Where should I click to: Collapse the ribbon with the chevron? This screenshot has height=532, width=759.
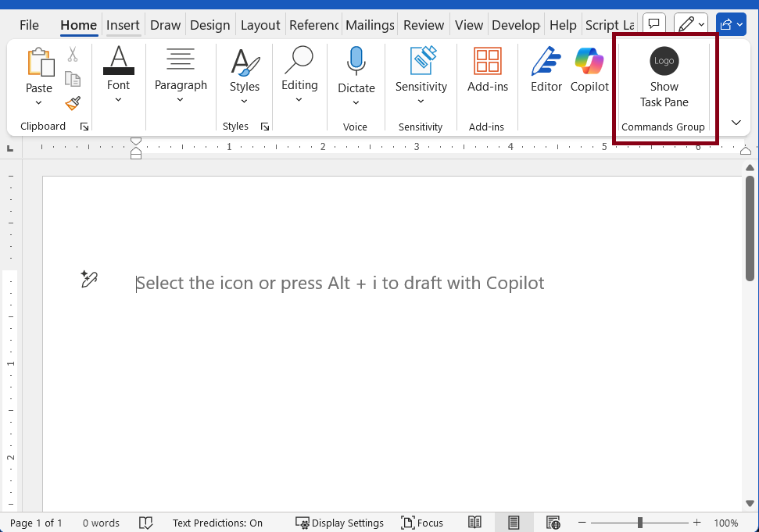click(736, 123)
